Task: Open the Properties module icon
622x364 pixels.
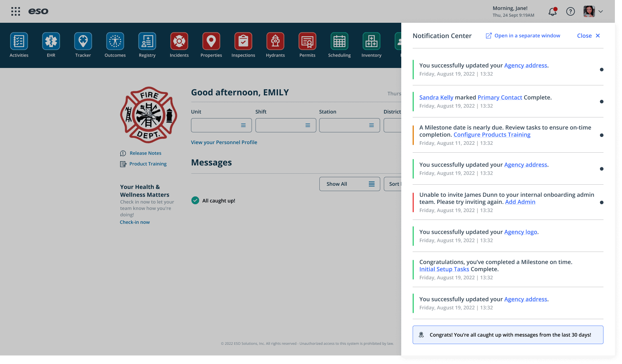Action: point(211,41)
